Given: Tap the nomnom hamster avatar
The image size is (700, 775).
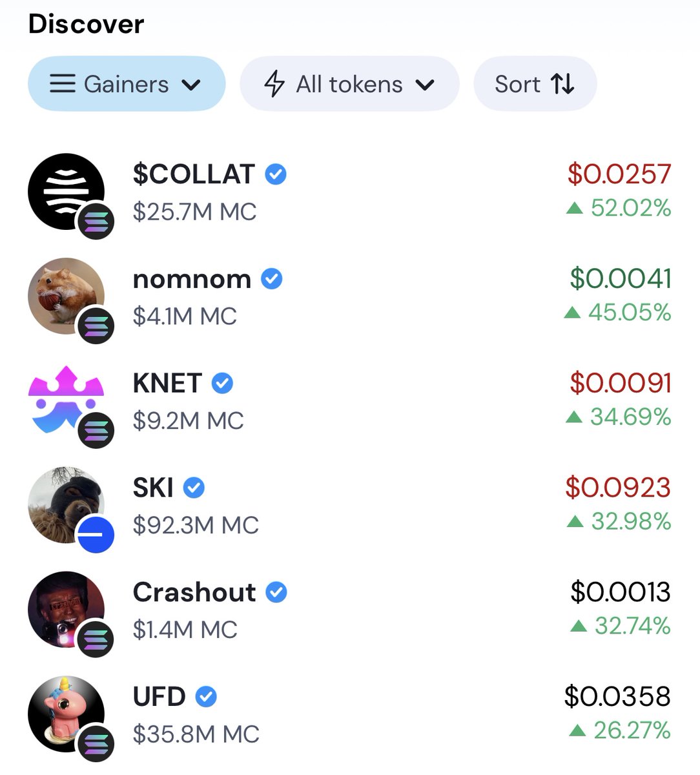Looking at the screenshot, I should (x=66, y=296).
